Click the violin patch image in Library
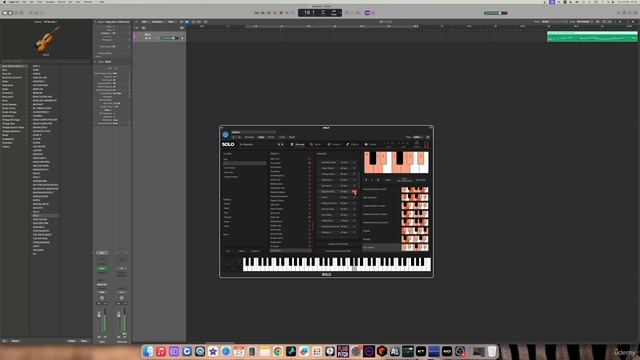 pyautogui.click(x=46, y=40)
